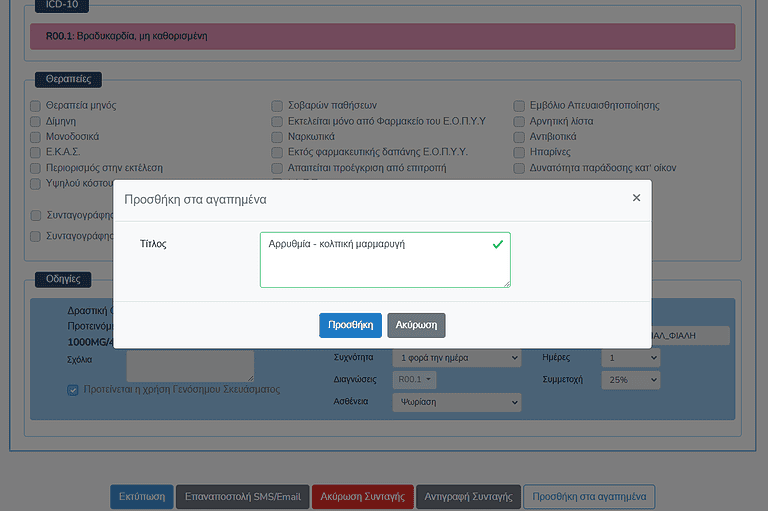768x511 pixels.
Task: Select the Αντιβιοτικά checkbox
Action: pos(520,137)
